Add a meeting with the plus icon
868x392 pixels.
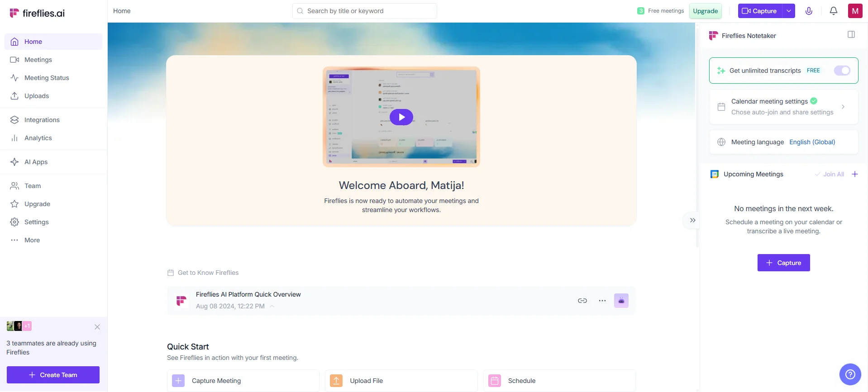855,174
